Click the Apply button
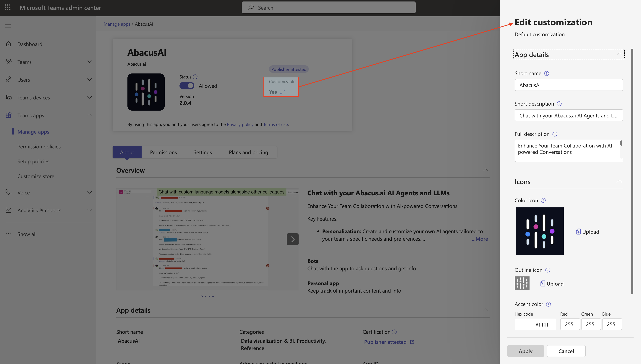 [x=525, y=351]
